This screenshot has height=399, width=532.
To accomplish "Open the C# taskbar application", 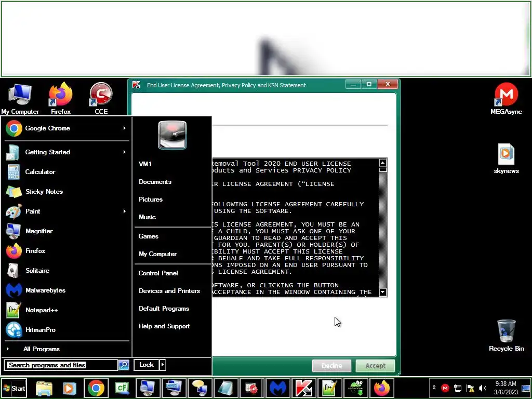I will click(x=122, y=388).
